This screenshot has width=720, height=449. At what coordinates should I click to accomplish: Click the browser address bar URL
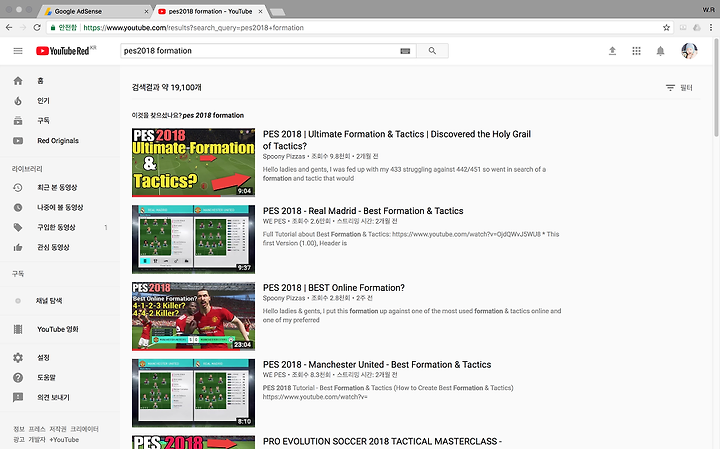[x=193, y=28]
